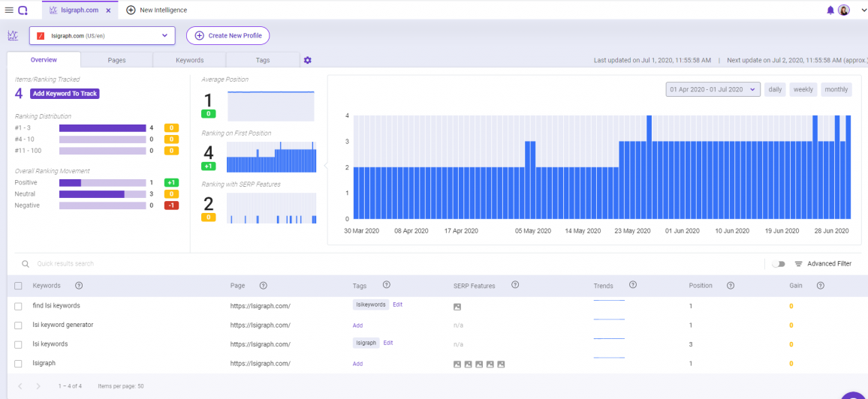Click help icon next to Page header
Screen dimensions: 868x399
263,285
